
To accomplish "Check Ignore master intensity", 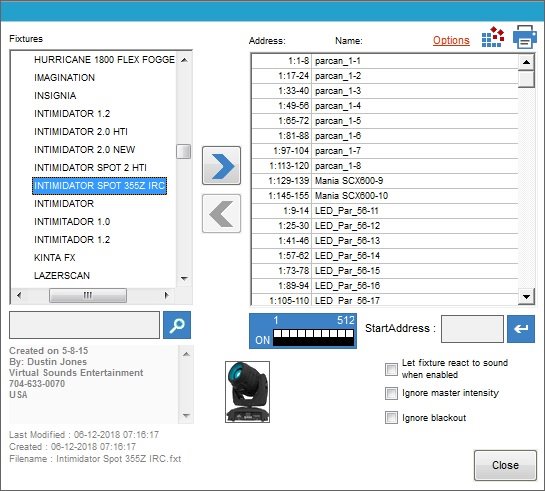I will pos(391,393).
